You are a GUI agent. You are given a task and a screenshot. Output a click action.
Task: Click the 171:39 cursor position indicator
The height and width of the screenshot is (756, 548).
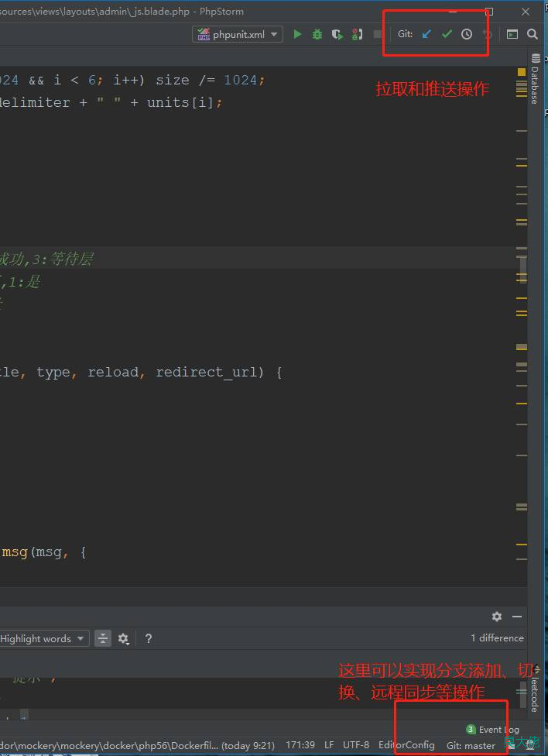(300, 745)
